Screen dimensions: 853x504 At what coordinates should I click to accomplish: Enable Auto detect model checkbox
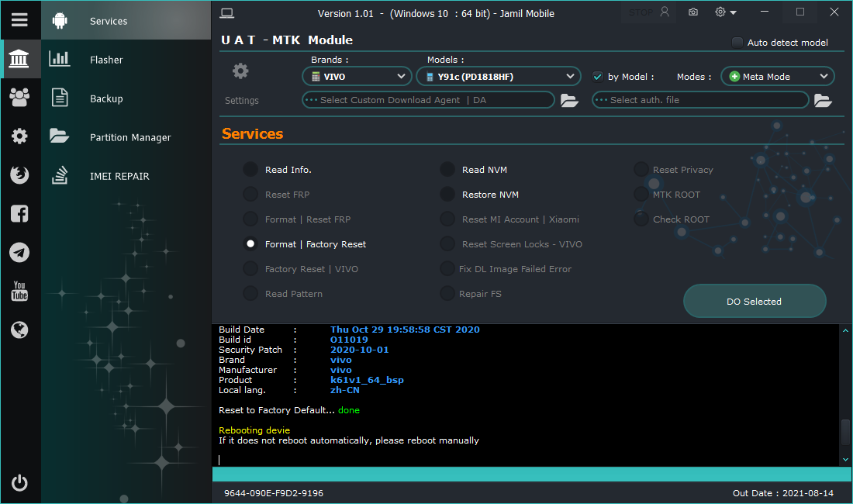point(737,43)
